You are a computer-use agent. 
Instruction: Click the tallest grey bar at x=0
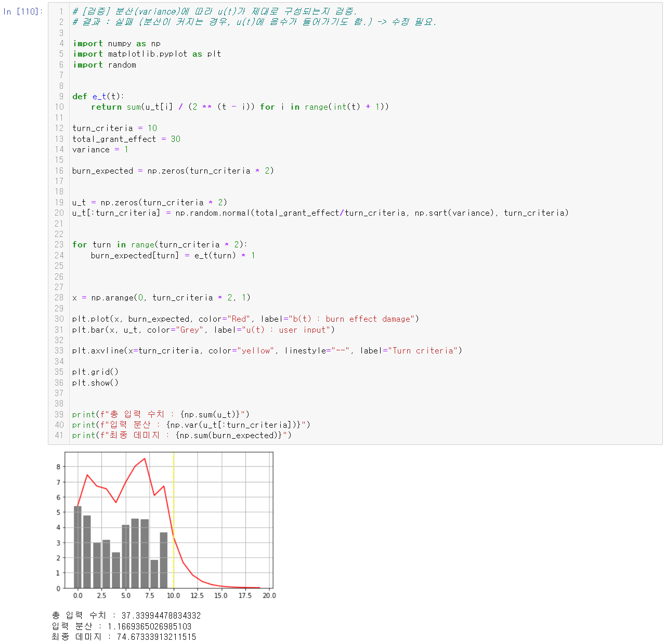[77, 547]
